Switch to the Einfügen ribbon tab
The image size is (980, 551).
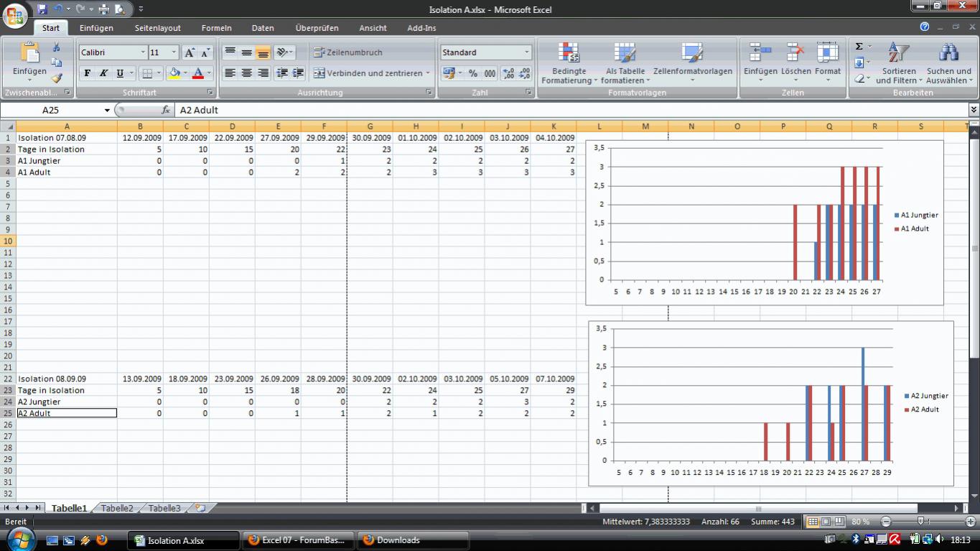[96, 28]
